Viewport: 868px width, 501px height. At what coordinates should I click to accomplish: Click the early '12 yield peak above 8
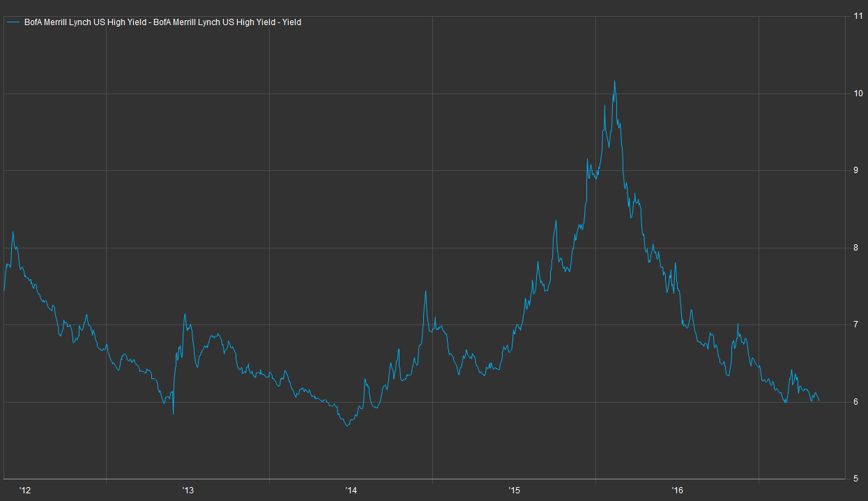tap(13, 232)
